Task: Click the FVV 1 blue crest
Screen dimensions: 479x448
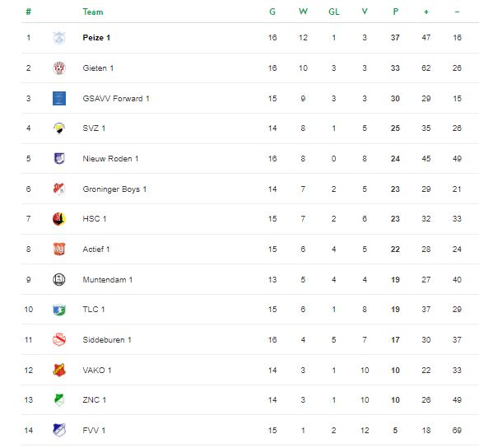Action: 59,430
